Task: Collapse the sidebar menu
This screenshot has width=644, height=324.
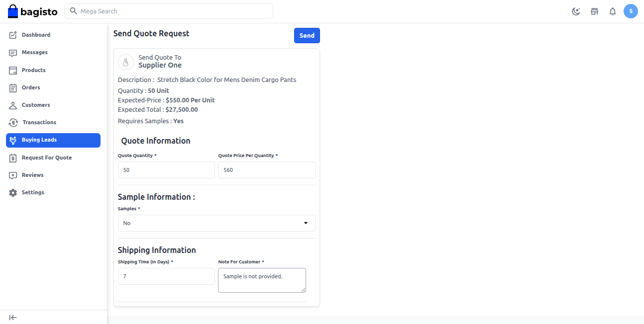Action: [13, 318]
